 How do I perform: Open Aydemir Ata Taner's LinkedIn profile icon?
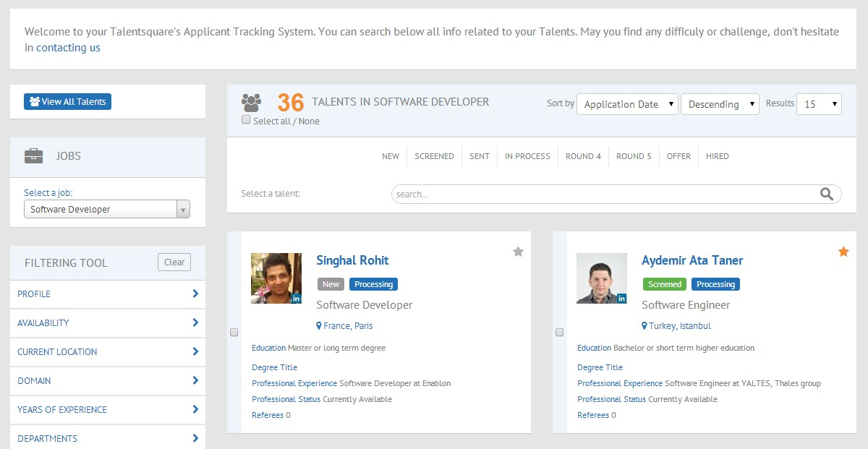(x=621, y=297)
